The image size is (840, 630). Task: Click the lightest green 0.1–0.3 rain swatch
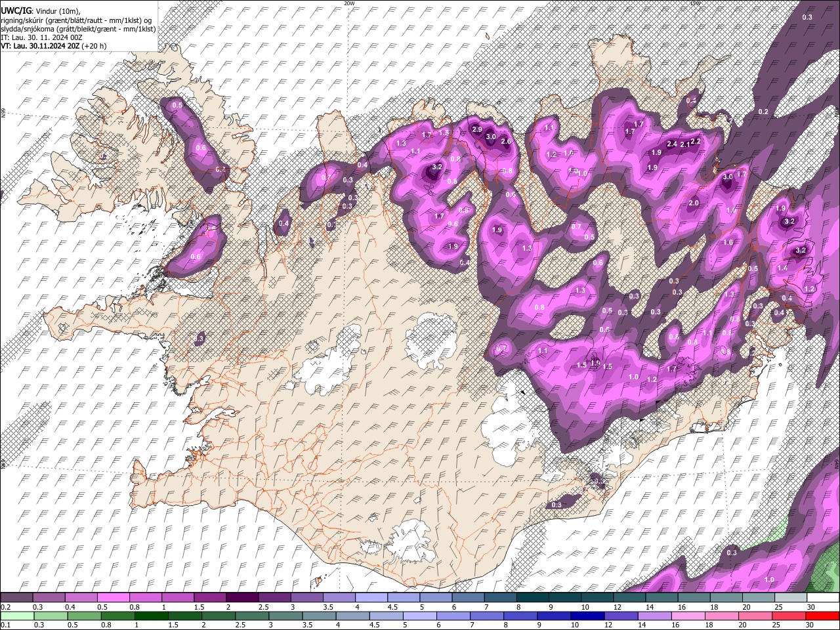18,616
